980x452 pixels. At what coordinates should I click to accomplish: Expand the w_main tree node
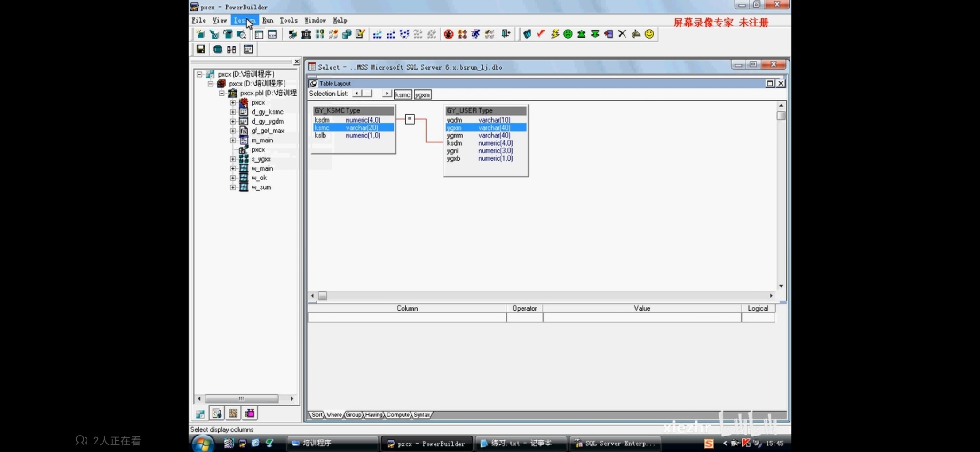tap(233, 168)
